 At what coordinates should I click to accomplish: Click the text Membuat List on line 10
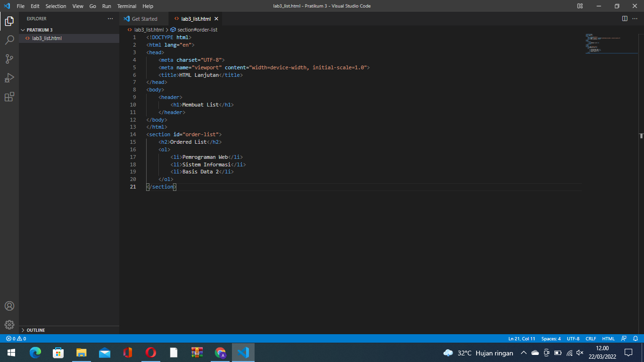(200, 105)
